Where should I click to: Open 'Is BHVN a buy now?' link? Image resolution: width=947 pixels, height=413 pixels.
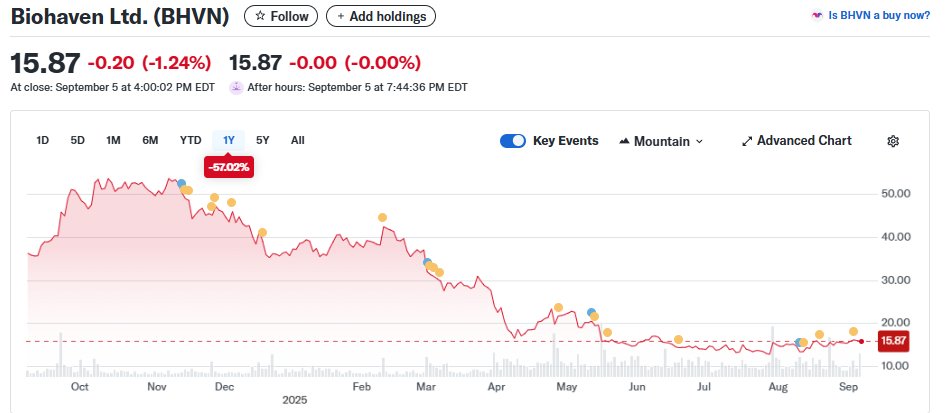[x=879, y=16]
